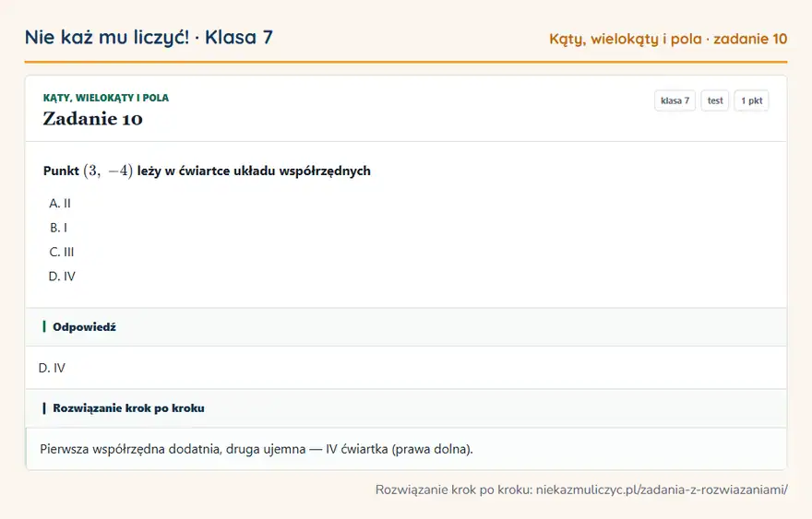
Task: Click the solution text 'Pierwsza współrzędna dodatnia...'
Action: click(x=257, y=449)
